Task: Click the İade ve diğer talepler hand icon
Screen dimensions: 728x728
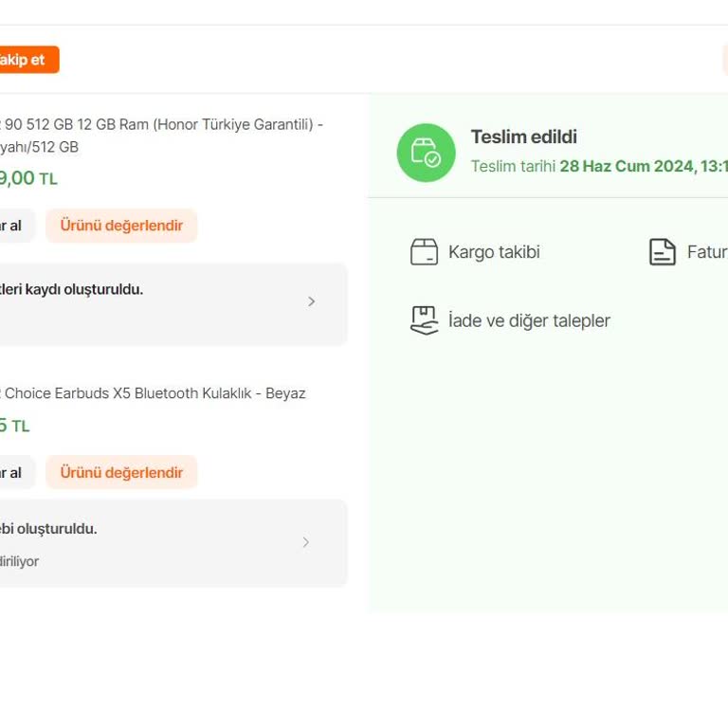Action: [424, 320]
